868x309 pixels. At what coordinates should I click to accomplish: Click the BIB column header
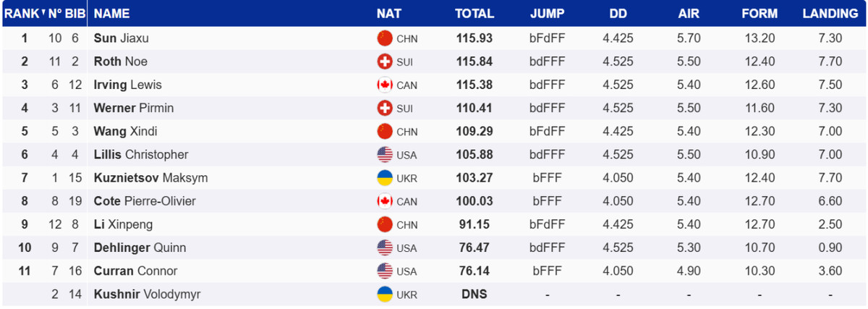(76, 13)
